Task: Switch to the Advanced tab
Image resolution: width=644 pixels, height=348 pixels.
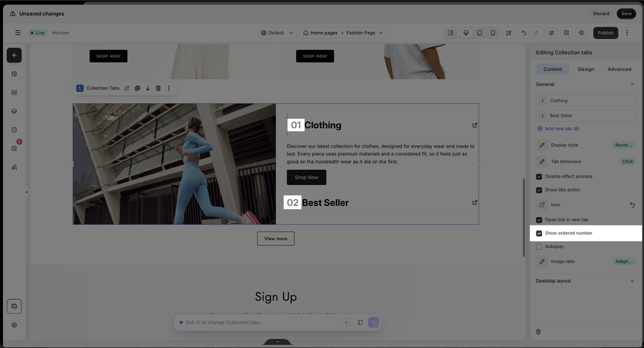Action: click(619, 69)
